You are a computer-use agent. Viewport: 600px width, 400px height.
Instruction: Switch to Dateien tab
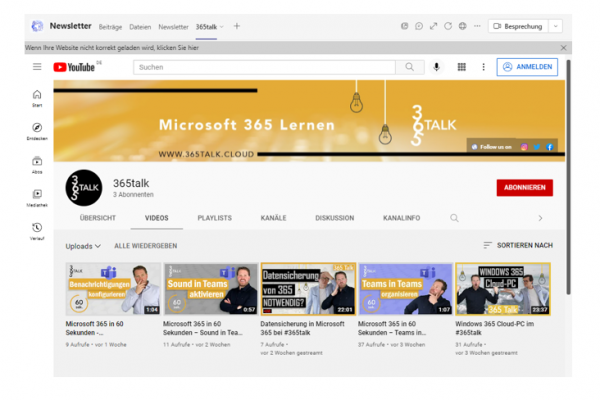point(140,27)
